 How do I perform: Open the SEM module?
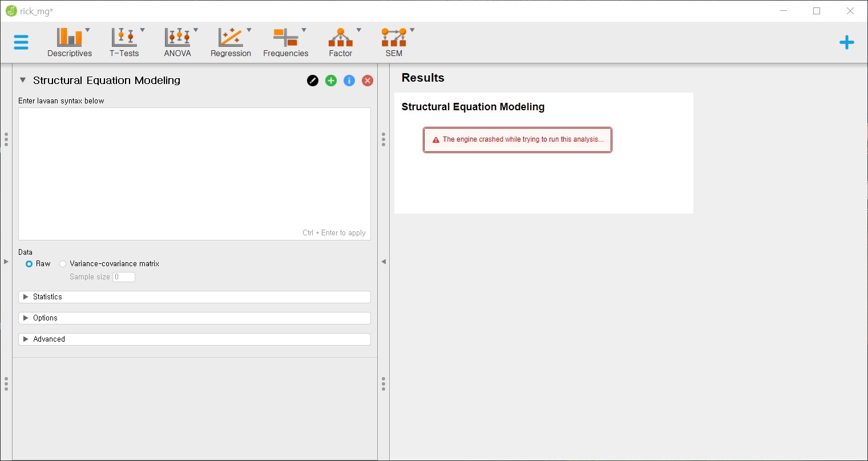tap(393, 42)
